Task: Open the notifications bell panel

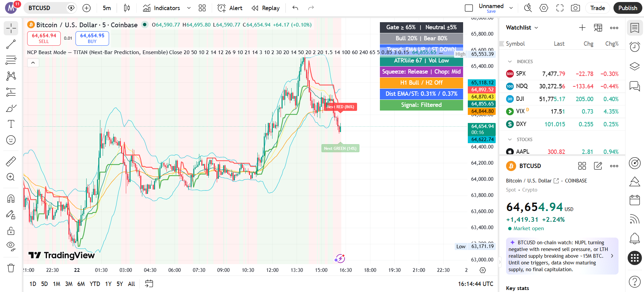Action: tap(635, 239)
